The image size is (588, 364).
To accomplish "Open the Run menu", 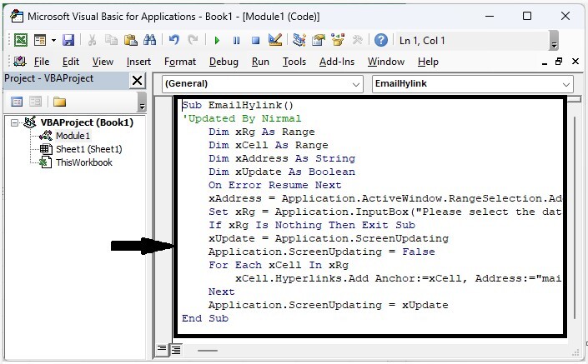I will [260, 62].
